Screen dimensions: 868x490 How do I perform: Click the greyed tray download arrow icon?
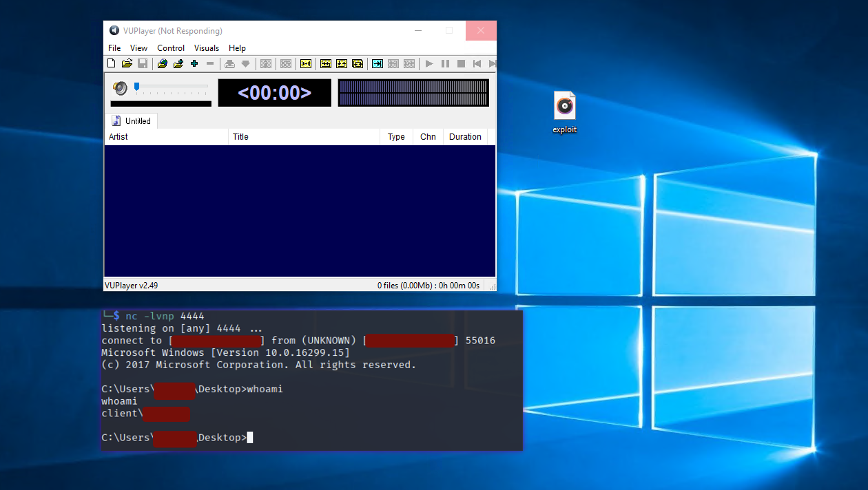coord(229,63)
